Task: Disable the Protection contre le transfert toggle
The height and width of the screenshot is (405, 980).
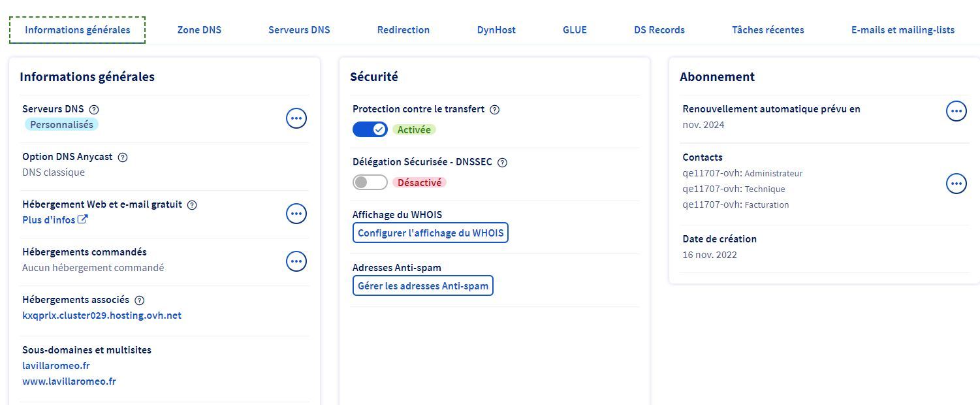Action: 370,129
